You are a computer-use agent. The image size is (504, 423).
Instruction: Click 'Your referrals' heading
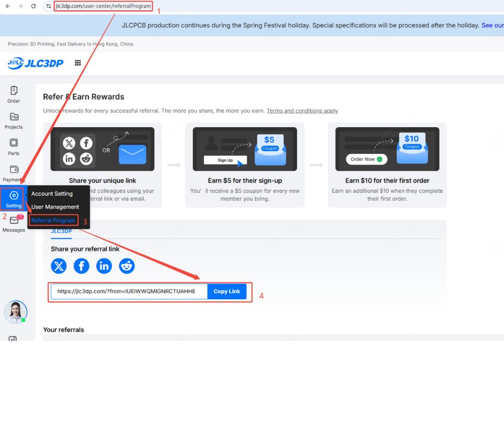63,330
